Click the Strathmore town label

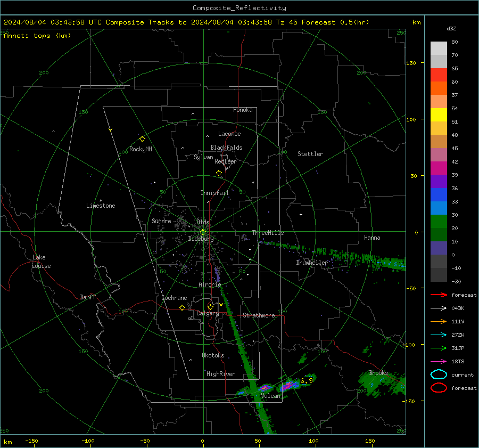pos(259,315)
